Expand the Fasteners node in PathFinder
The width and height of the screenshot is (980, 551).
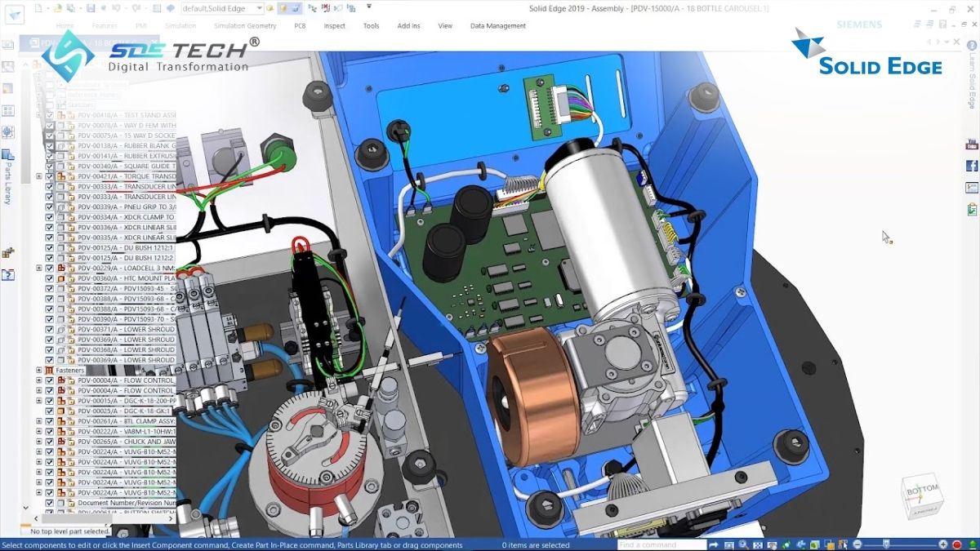click(x=39, y=370)
